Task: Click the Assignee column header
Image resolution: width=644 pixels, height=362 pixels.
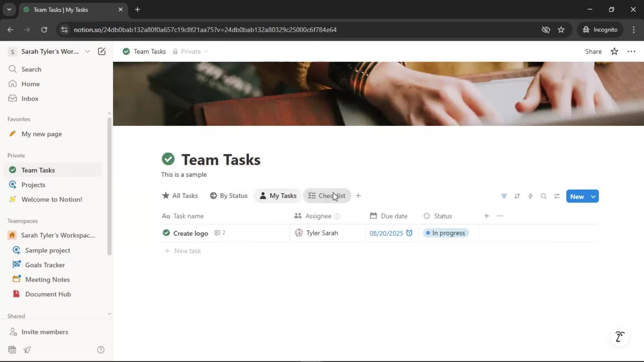Action: (313, 216)
